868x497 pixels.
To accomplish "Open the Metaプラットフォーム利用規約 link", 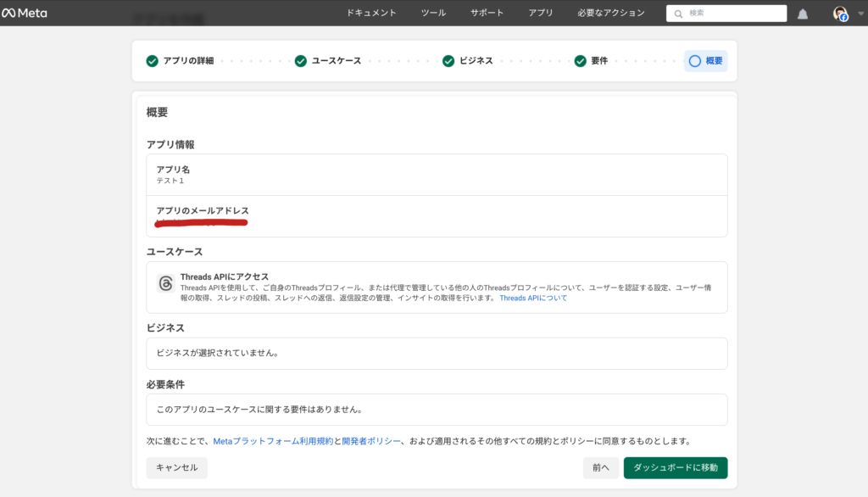I will pos(272,441).
